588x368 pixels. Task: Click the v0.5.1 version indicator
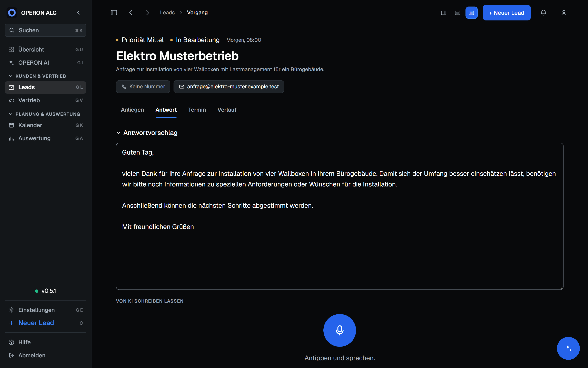coord(46,291)
